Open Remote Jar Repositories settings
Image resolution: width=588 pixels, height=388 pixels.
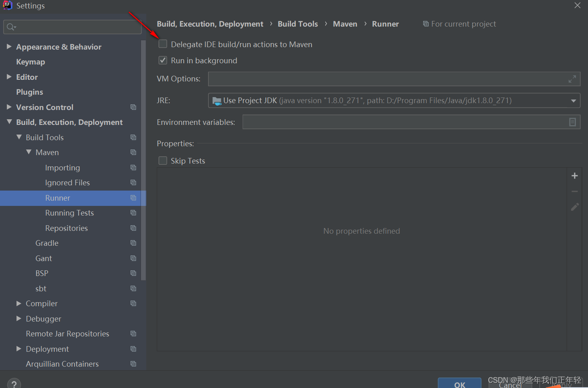(67, 334)
